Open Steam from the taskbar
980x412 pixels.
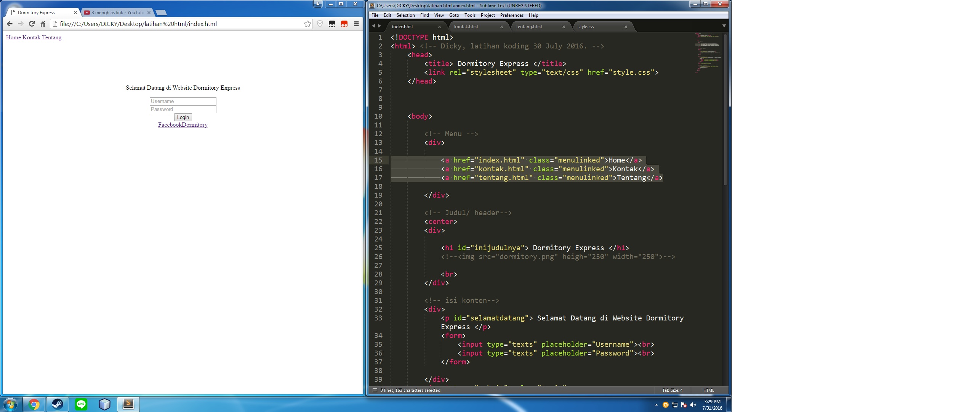click(58, 404)
